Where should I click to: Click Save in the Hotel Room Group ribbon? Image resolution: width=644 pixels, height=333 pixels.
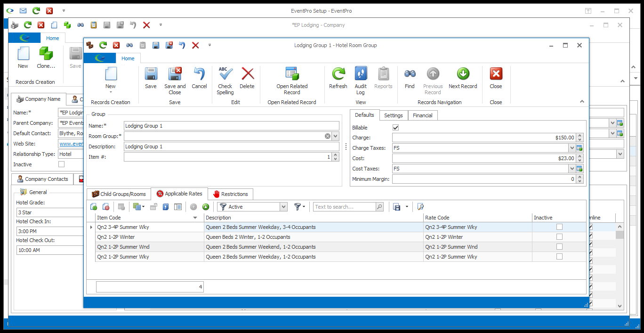pos(151,78)
